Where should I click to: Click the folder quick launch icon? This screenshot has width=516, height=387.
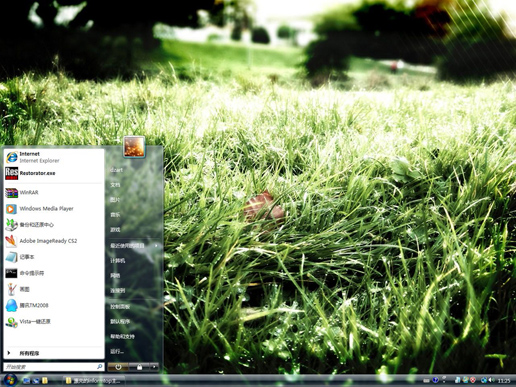tap(45, 380)
